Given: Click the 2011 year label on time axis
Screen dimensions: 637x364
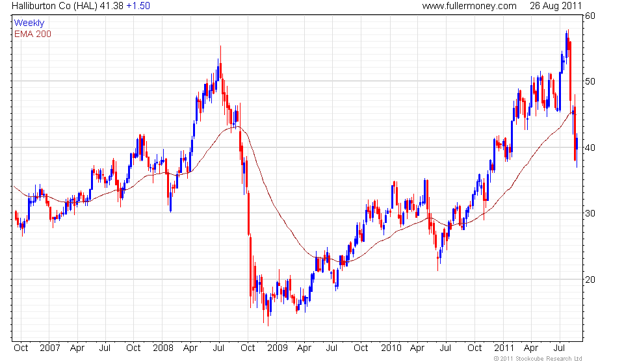Looking at the screenshot, I should pos(504,348).
